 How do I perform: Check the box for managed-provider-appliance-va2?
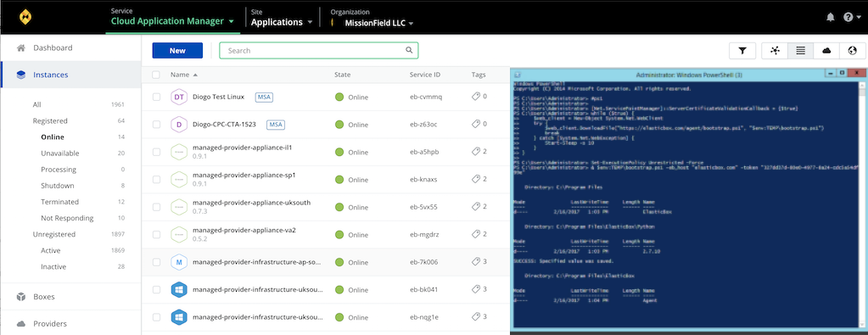156,235
